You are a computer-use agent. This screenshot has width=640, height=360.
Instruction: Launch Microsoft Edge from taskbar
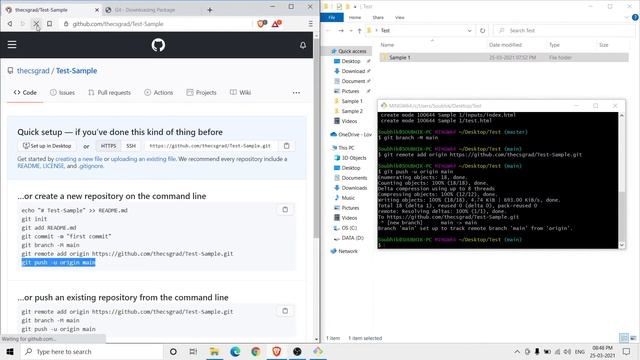[235, 351]
